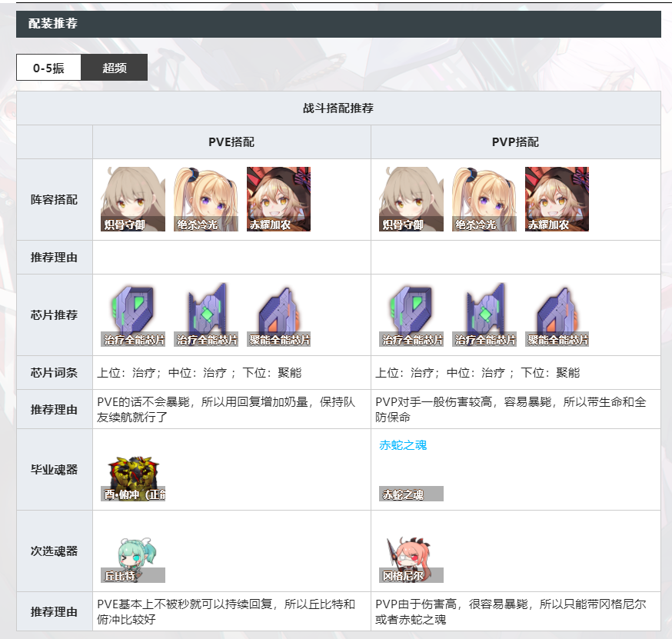The width and height of the screenshot is (672, 639).
Task: Click PVE reason text starting PVE的话不会暴毙
Action: pyautogui.click(x=226, y=409)
